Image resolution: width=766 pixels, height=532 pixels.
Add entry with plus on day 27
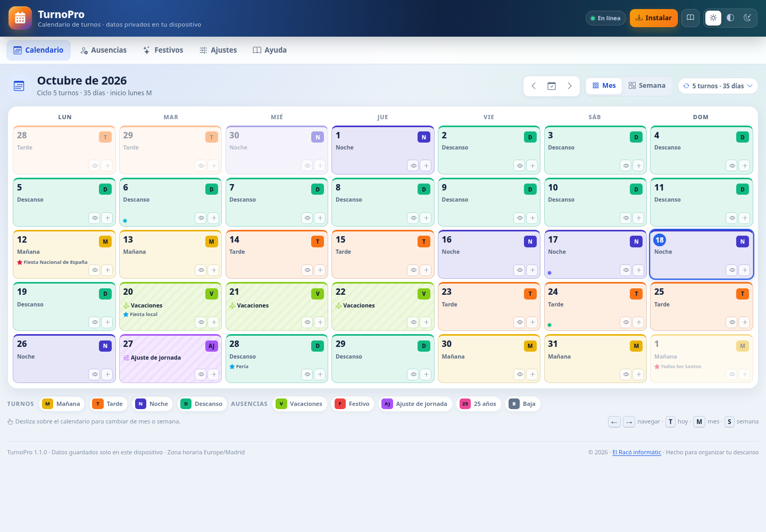pyautogui.click(x=214, y=375)
